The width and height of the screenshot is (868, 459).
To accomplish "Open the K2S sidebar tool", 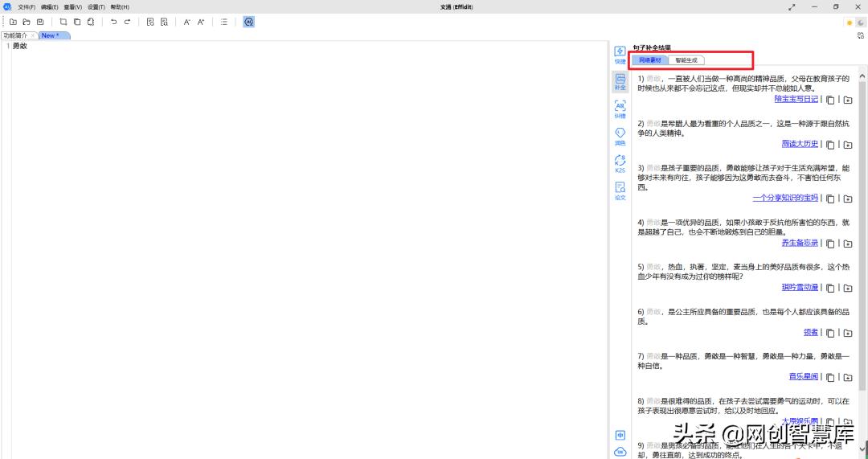I will pos(620,164).
